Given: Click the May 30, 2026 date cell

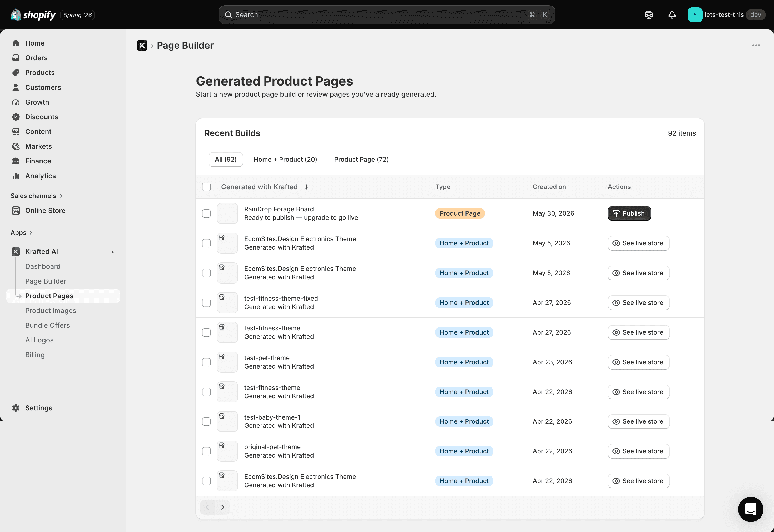Looking at the screenshot, I should (x=553, y=213).
